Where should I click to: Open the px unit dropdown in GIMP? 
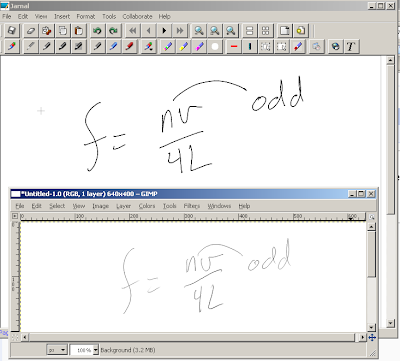click(x=57, y=350)
